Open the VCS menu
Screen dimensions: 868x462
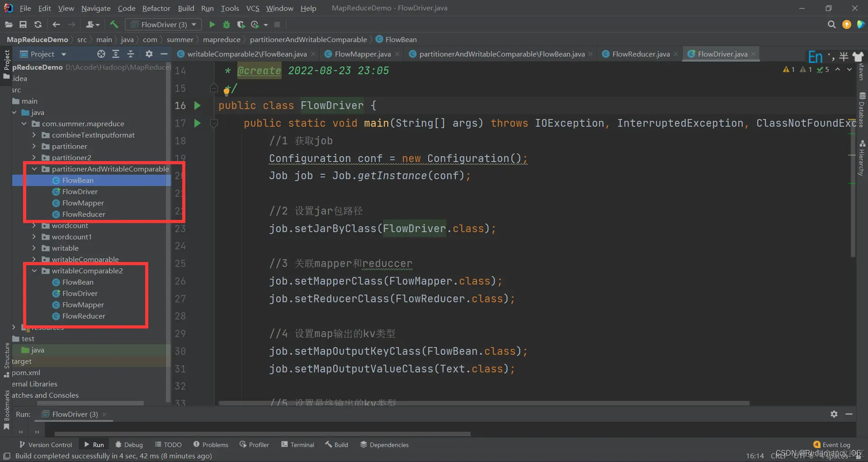(253, 8)
